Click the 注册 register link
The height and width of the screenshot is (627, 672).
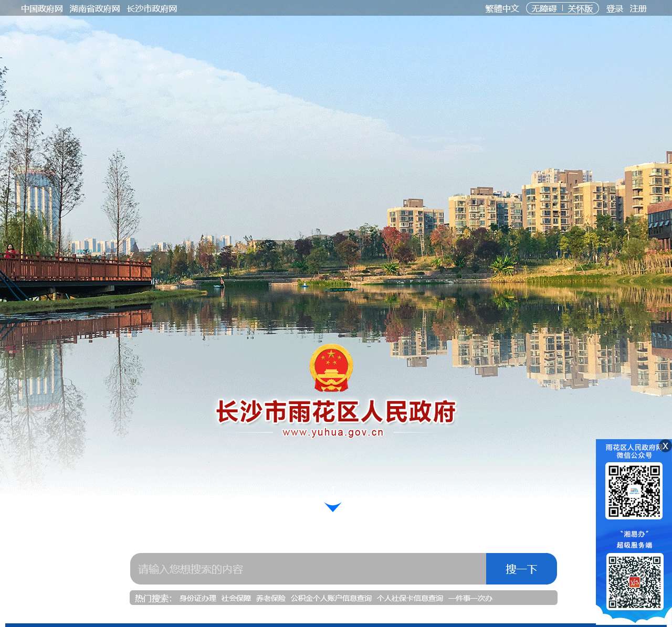[x=638, y=9]
